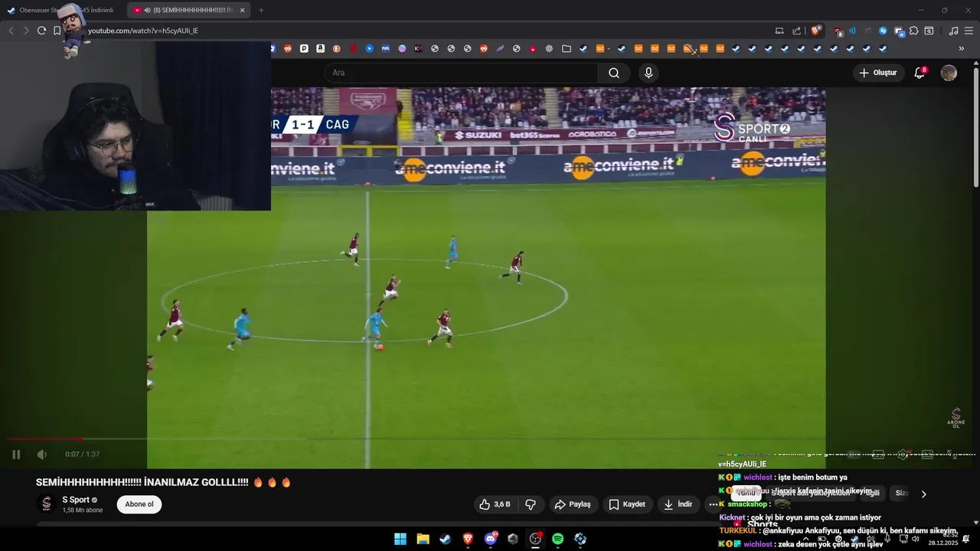Open the S Sport channel avatar
980x551 pixels.
(47, 504)
